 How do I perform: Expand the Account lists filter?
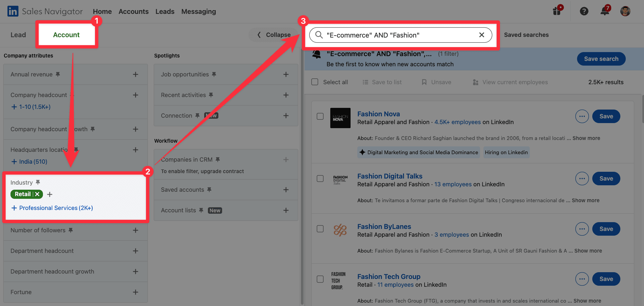[x=286, y=210]
